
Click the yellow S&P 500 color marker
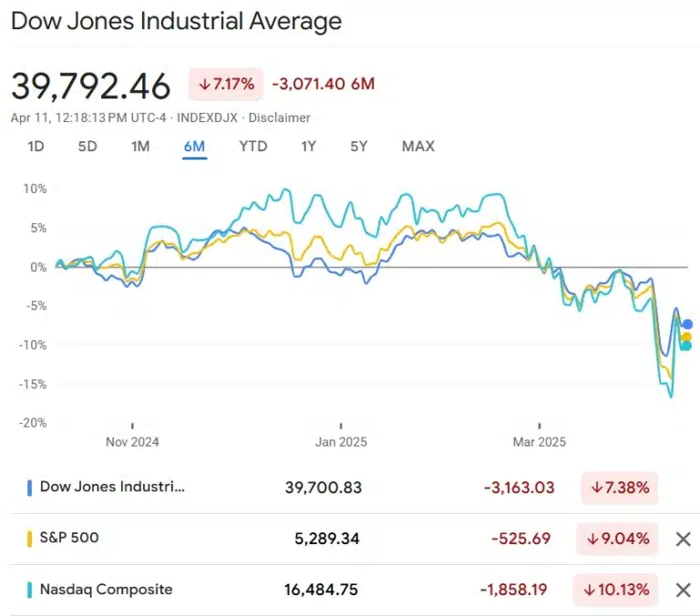pyautogui.click(x=30, y=539)
